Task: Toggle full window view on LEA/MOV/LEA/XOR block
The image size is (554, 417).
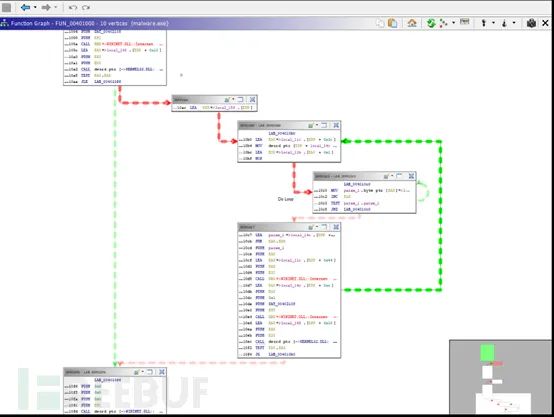Action: pyautogui.click(x=324, y=125)
